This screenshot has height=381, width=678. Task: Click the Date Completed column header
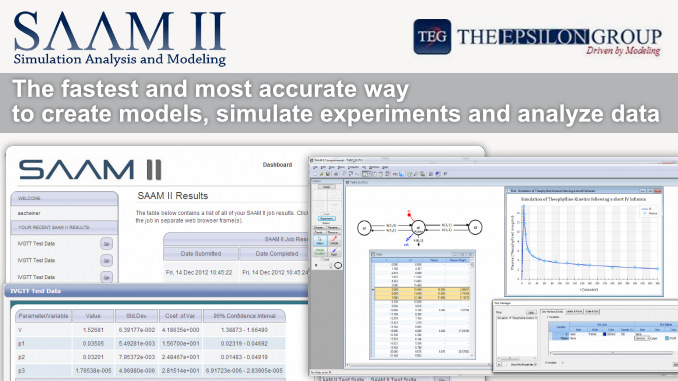point(277,254)
